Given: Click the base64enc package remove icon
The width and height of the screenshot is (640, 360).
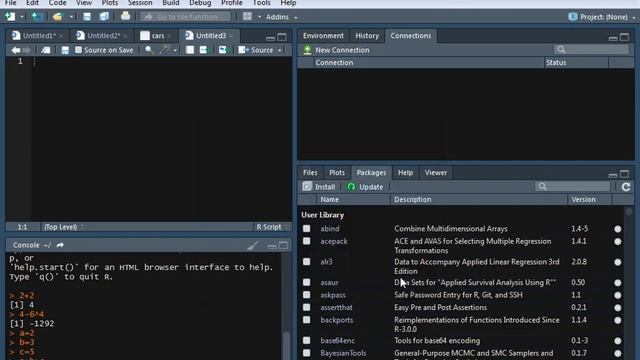Looking at the screenshot, I should point(618,341).
